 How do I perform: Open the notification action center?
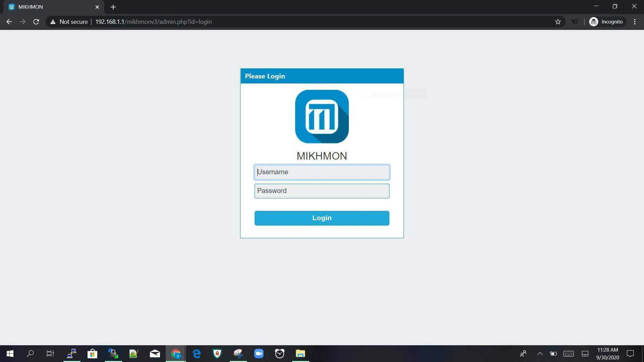click(630, 354)
